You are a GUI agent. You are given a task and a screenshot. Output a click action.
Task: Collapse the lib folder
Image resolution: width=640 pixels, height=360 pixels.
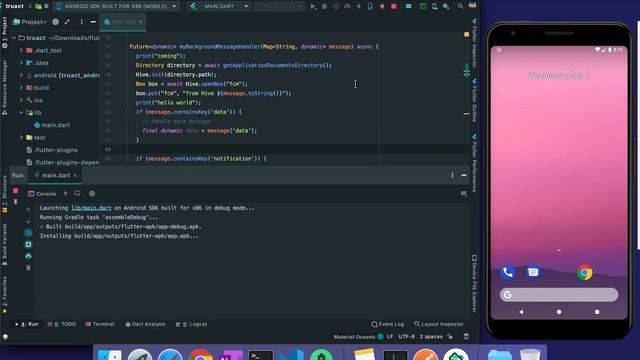[x=21, y=112]
